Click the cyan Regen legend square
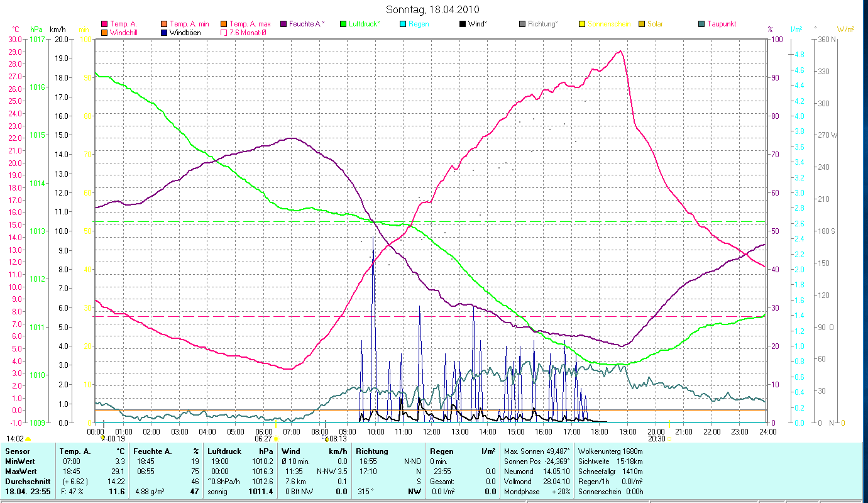The image size is (868, 503). pyautogui.click(x=404, y=25)
